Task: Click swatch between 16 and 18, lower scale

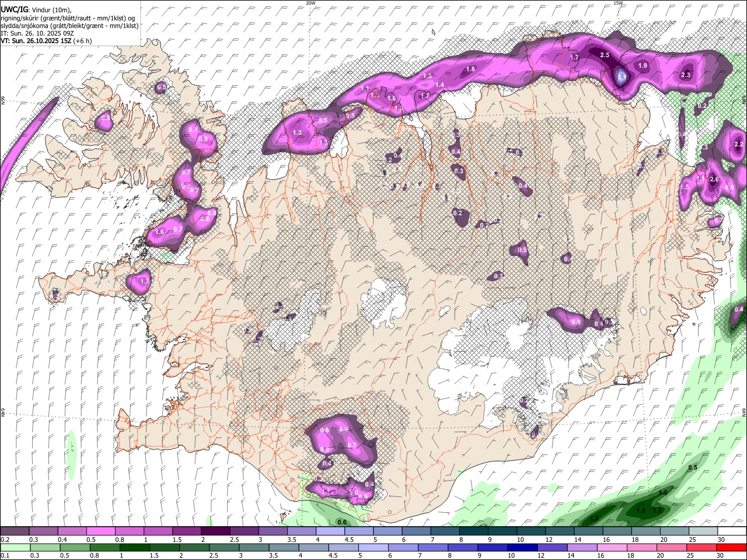Action: coord(613,547)
